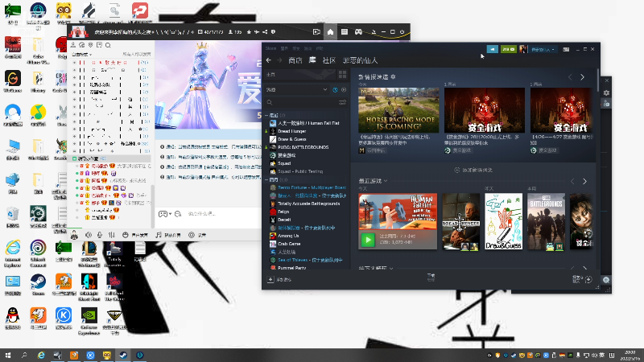This screenshot has height=362, width=644.
Task: Open Steam menu in Steam menu bar
Action: tap(270, 48)
